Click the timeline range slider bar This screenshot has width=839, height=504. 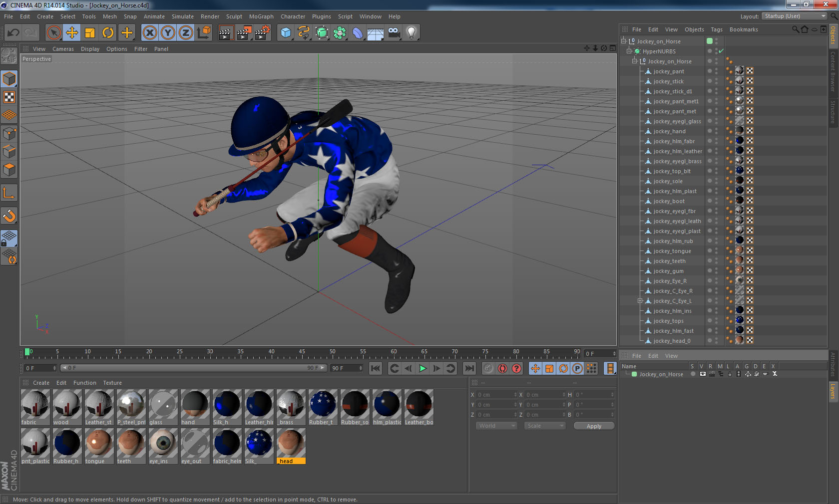click(194, 368)
